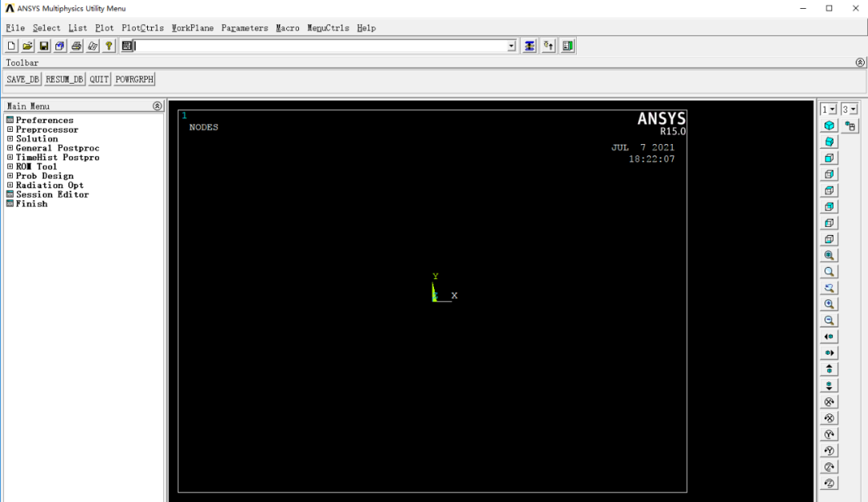Click the Raise Hidden icon in standard toolbar
This screenshot has width=868, height=502.
tap(530, 46)
